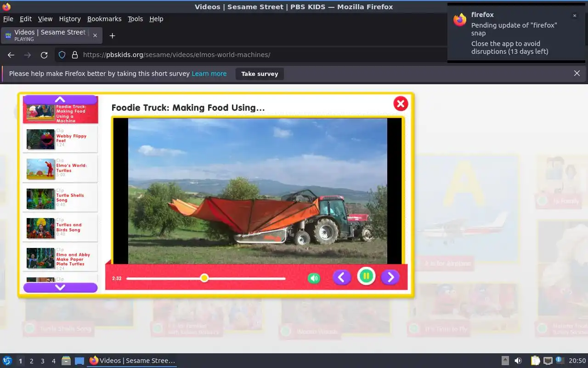Click the Foodie Truck video title heading

188,108
